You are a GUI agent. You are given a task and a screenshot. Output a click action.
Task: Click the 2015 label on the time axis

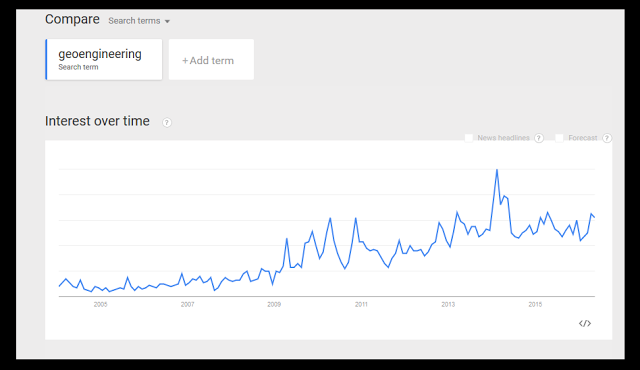pos(535,304)
